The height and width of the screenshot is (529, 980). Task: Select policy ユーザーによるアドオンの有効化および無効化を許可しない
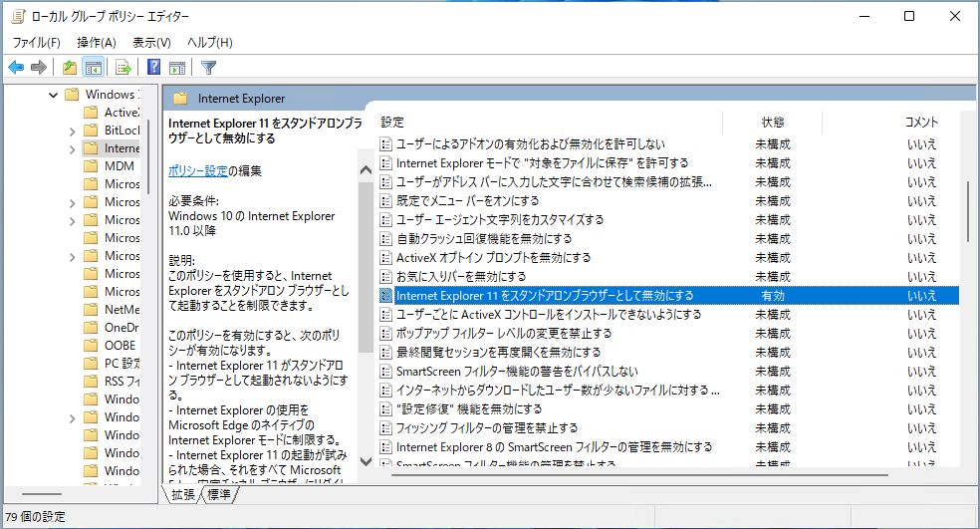(531, 144)
